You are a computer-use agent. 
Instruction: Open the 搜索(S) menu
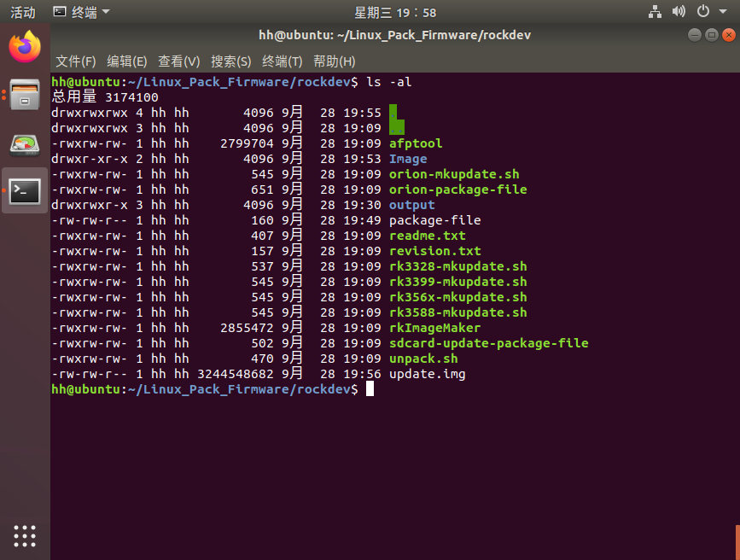pos(229,61)
